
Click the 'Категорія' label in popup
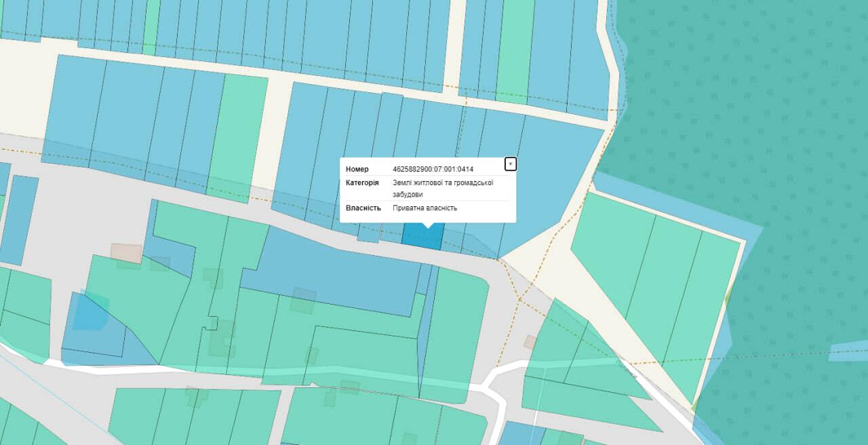point(363,182)
